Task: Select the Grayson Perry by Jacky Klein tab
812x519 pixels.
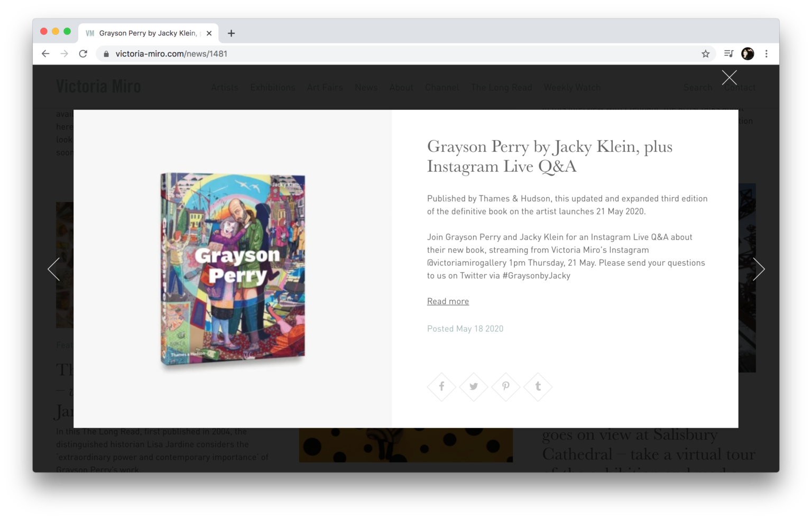Action: pos(148,33)
